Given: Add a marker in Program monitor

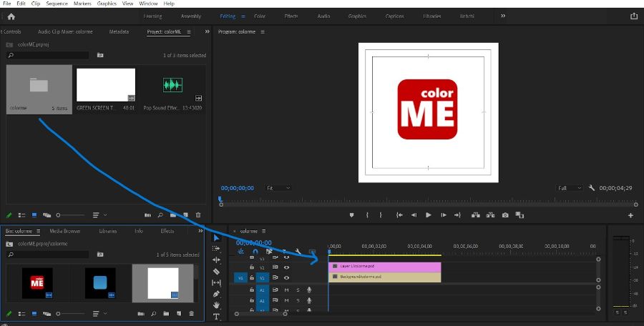Looking at the screenshot, I should tap(351, 215).
